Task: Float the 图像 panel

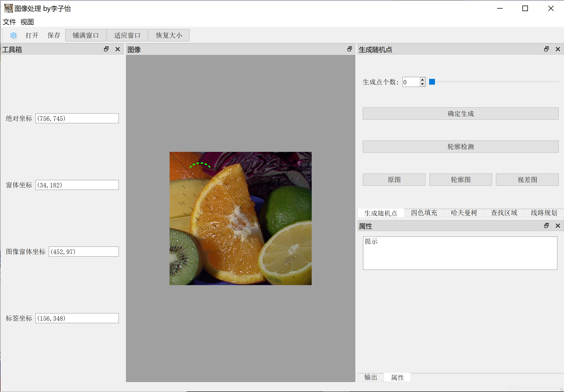Action: point(350,49)
